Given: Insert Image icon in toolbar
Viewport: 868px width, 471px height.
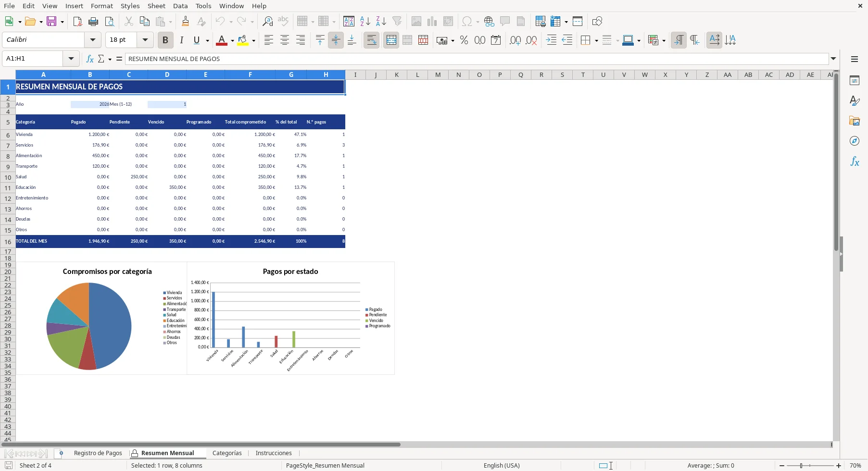Looking at the screenshot, I should tap(416, 21).
